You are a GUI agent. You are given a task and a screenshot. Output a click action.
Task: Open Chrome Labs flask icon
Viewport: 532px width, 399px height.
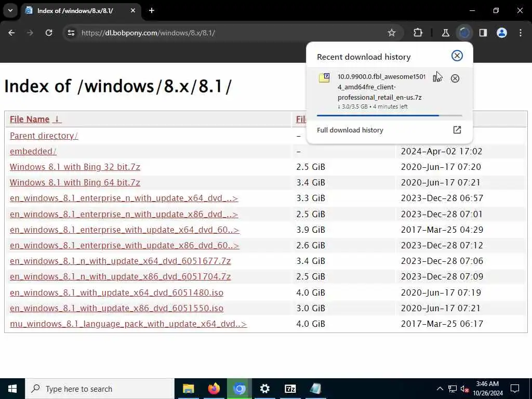point(445,33)
